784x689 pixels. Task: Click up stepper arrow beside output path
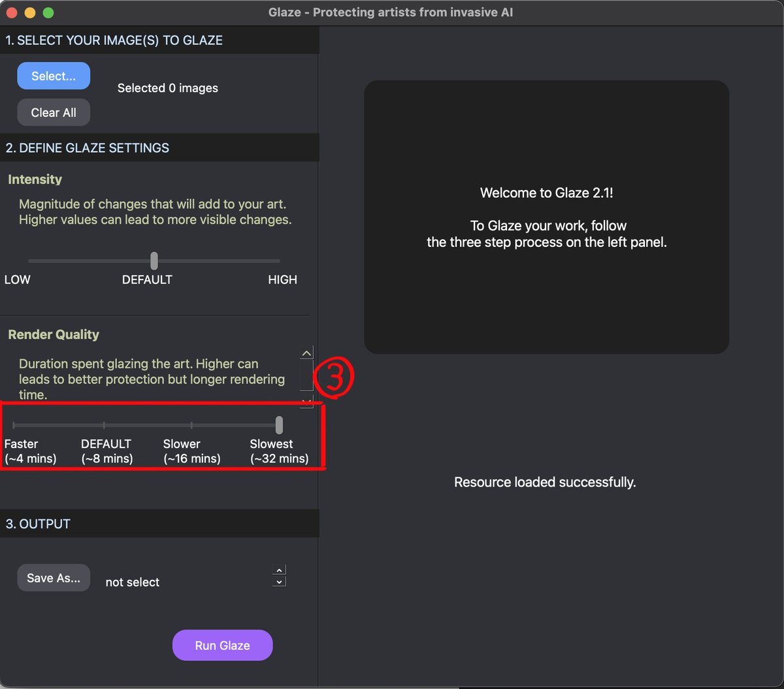tap(279, 570)
